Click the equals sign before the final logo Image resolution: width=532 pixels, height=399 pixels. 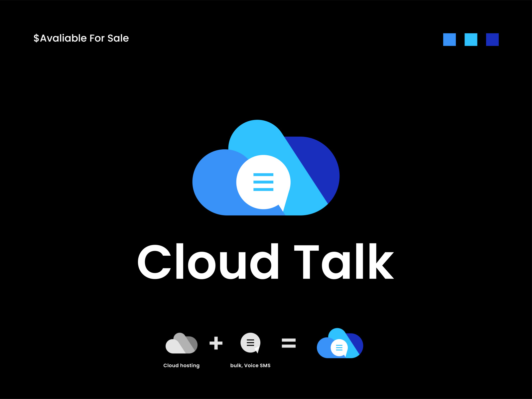[288, 343]
